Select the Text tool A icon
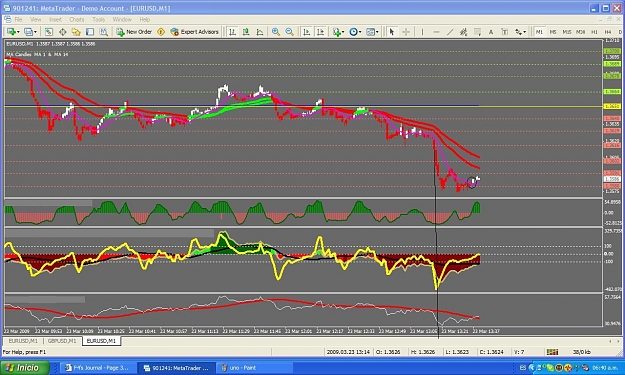This screenshot has height=375, width=625. click(491, 31)
